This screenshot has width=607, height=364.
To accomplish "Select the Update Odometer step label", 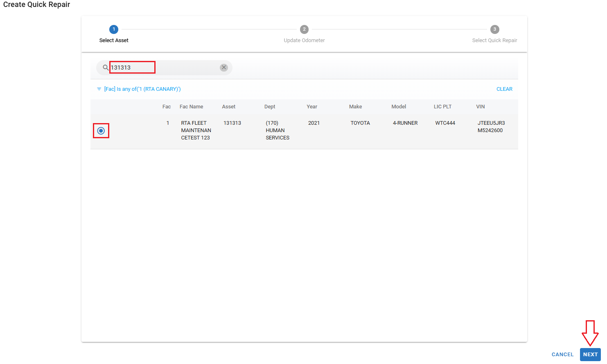I will click(x=304, y=40).
